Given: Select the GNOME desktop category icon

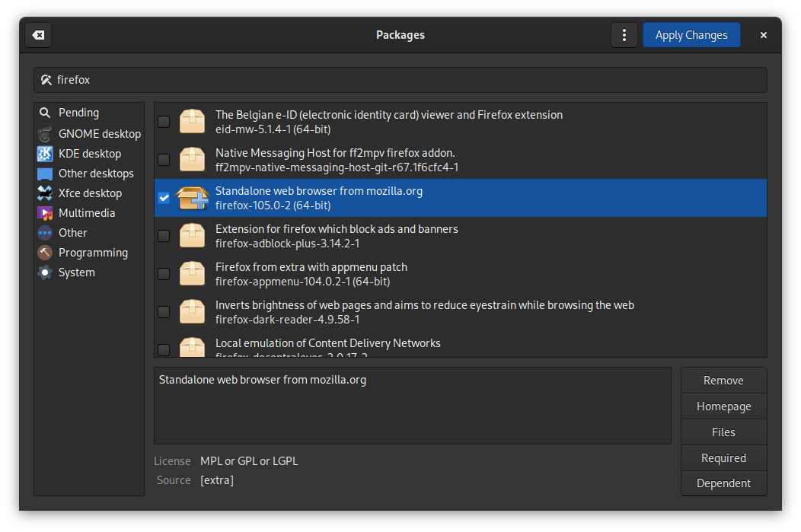Looking at the screenshot, I should [45, 134].
